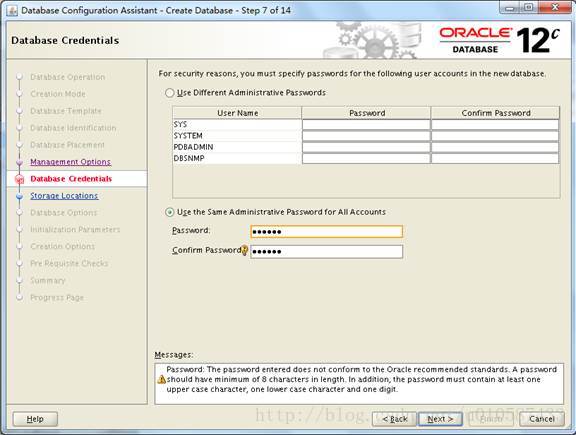The width and height of the screenshot is (576, 435).
Task: Click Database Options step in sidebar
Action: point(64,213)
